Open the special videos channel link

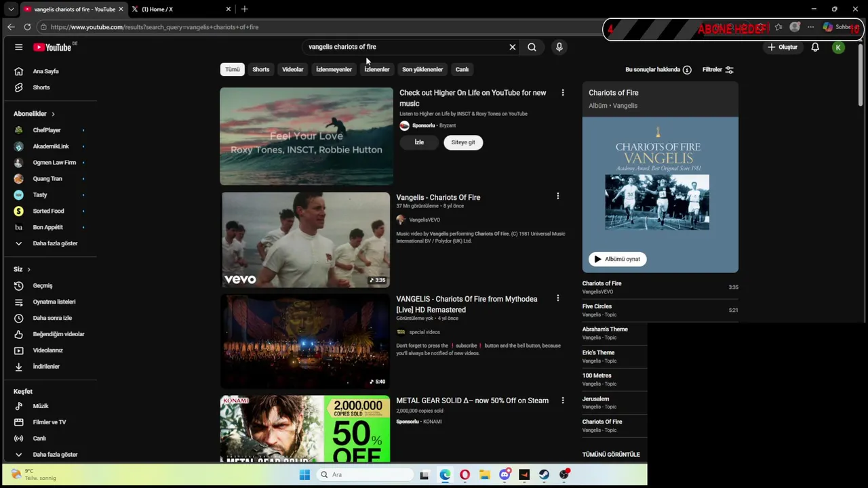pyautogui.click(x=425, y=332)
